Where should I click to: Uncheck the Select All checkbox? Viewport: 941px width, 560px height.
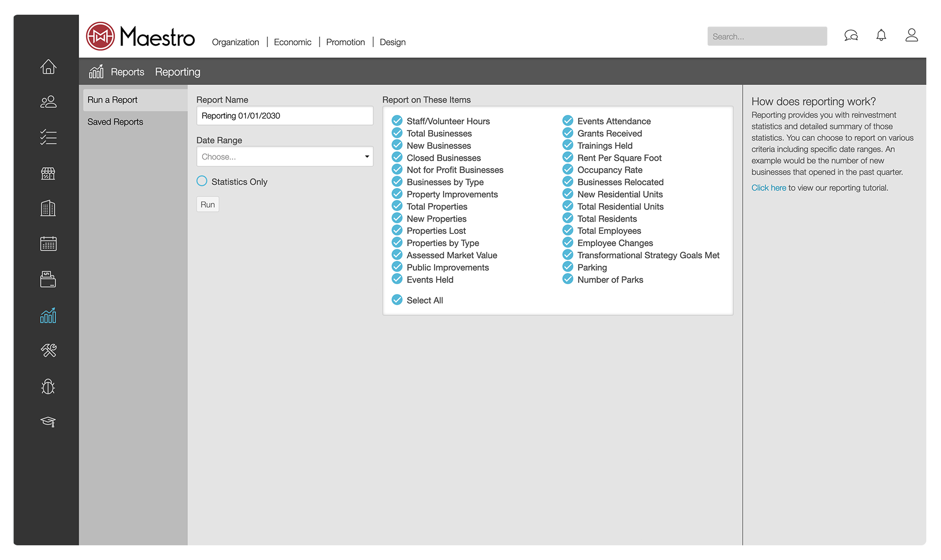[x=397, y=300]
